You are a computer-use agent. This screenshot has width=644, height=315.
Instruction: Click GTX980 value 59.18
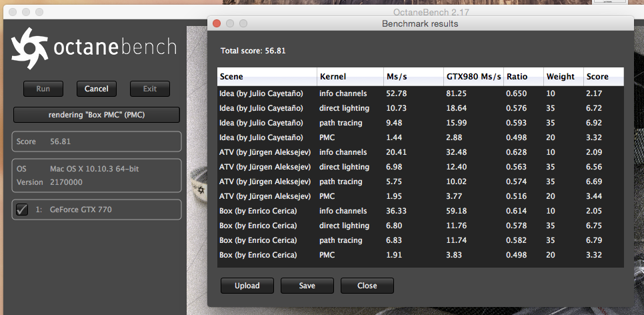click(x=456, y=211)
